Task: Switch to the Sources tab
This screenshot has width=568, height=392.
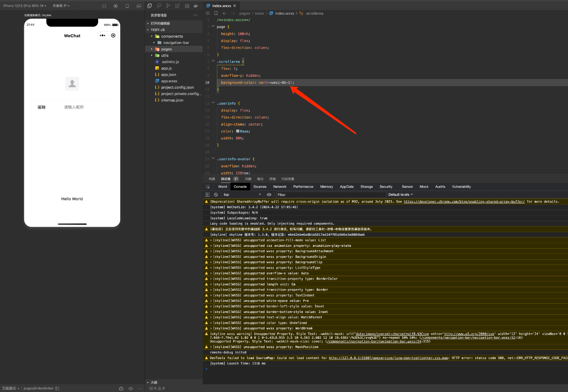Action: coord(260,187)
